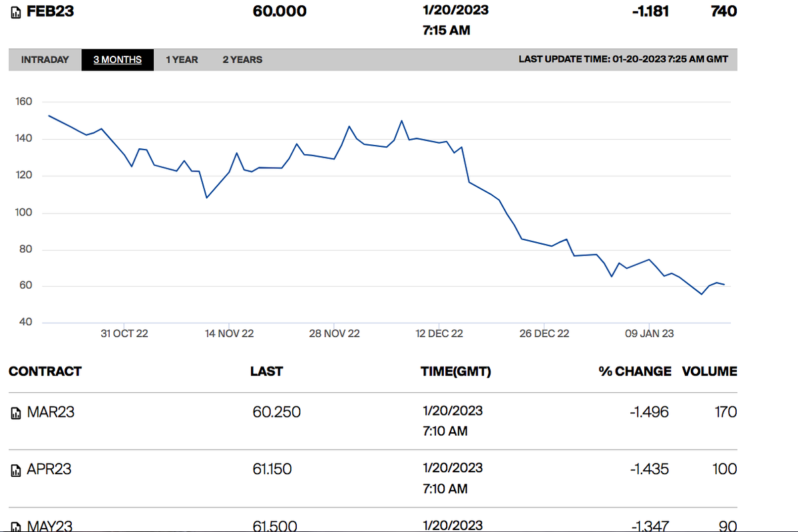798x532 pixels.
Task: Open the MAY23 contract chart icon
Action: click(16, 527)
